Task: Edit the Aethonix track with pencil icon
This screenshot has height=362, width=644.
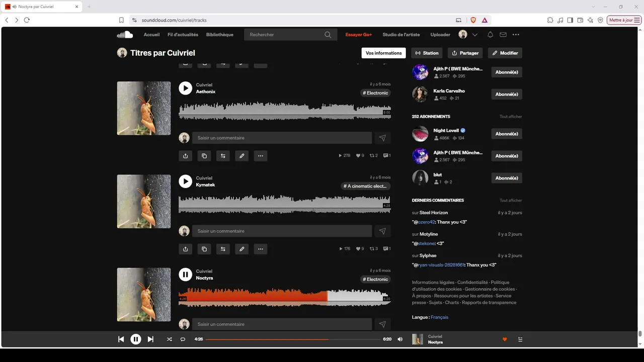Action: tap(242, 156)
